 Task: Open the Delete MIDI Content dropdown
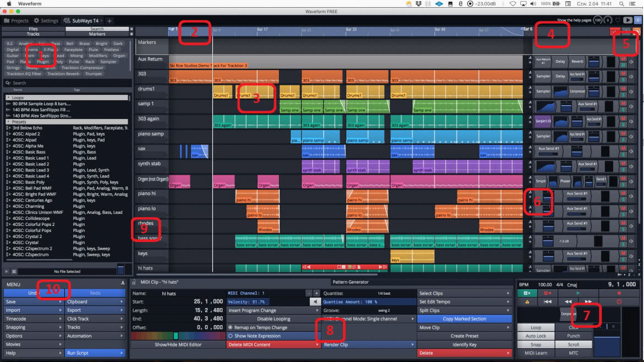(273, 345)
